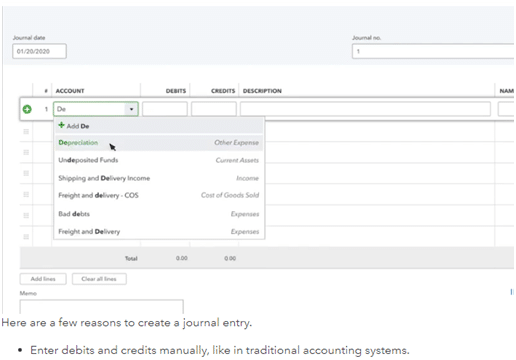This screenshot has width=516, height=360.
Task: Select the Bad debts account option
Action: 159,214
